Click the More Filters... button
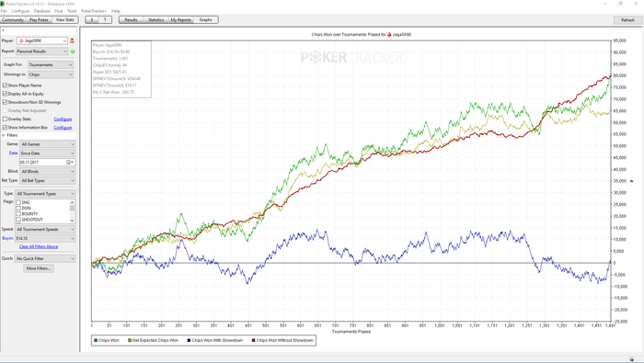Image resolution: width=644 pixels, height=363 pixels. pos(39,268)
